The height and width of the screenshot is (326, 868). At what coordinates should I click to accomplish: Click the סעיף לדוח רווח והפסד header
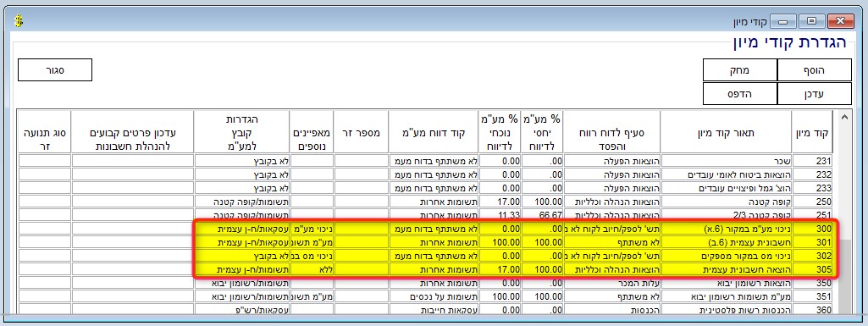[612, 132]
